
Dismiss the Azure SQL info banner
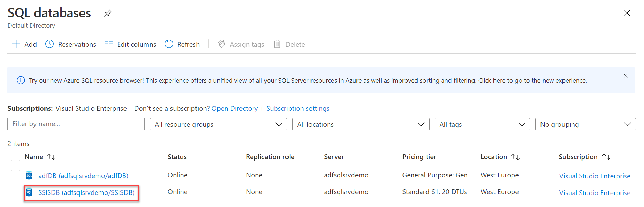625,76
